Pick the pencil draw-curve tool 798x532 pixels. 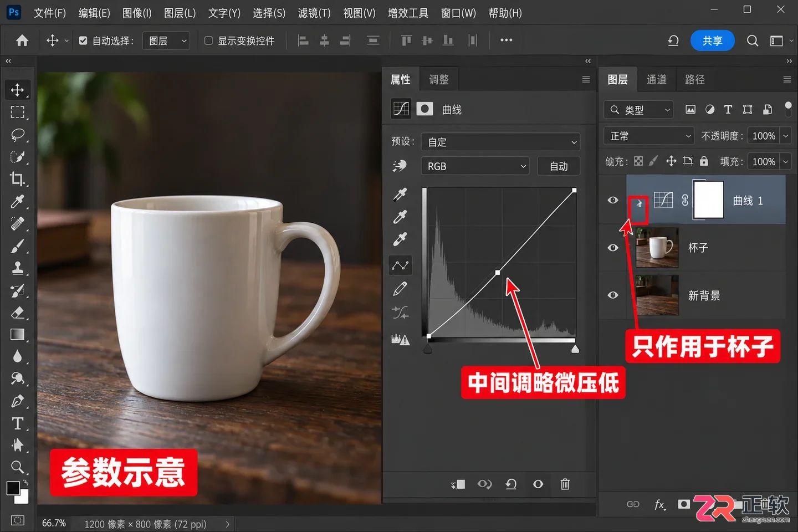[400, 289]
